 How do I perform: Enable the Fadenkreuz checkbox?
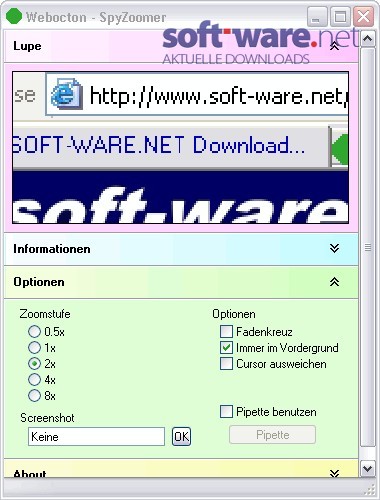(x=226, y=332)
